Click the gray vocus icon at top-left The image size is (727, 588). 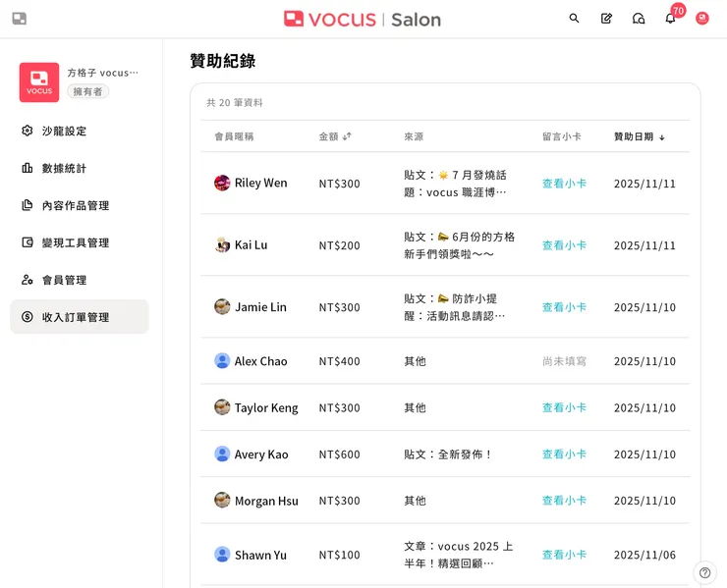click(19, 19)
